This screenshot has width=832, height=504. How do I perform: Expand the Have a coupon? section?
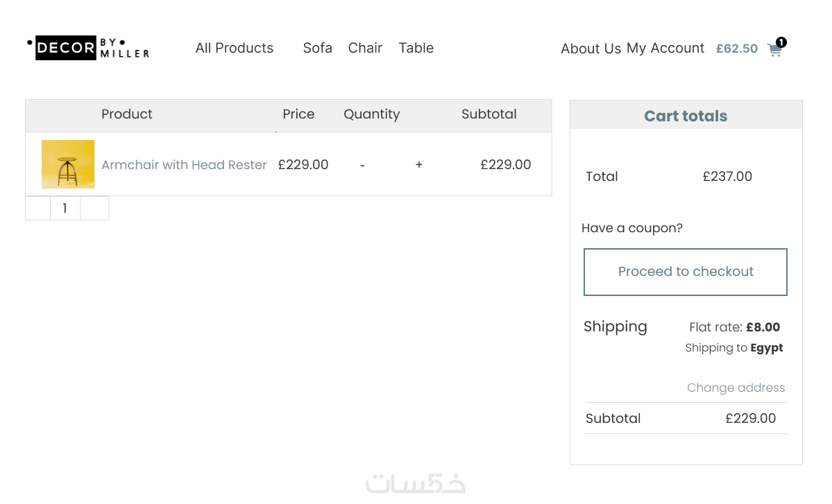click(632, 228)
